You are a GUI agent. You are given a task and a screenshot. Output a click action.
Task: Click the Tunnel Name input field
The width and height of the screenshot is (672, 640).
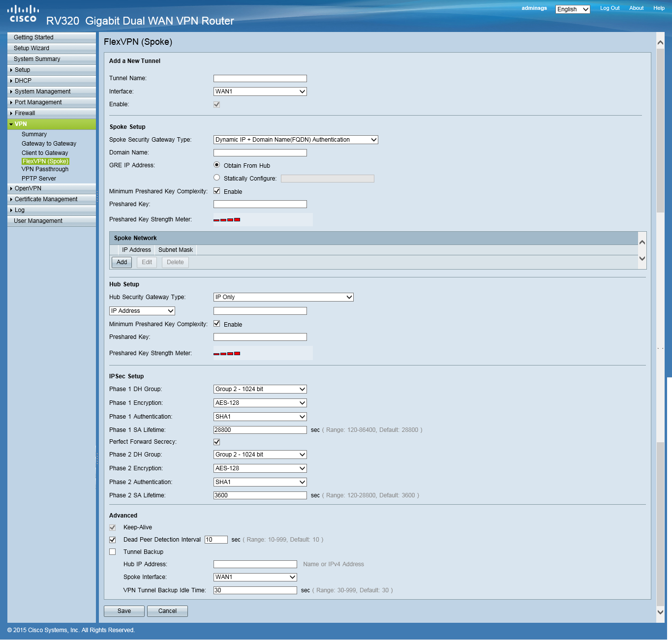(x=259, y=78)
